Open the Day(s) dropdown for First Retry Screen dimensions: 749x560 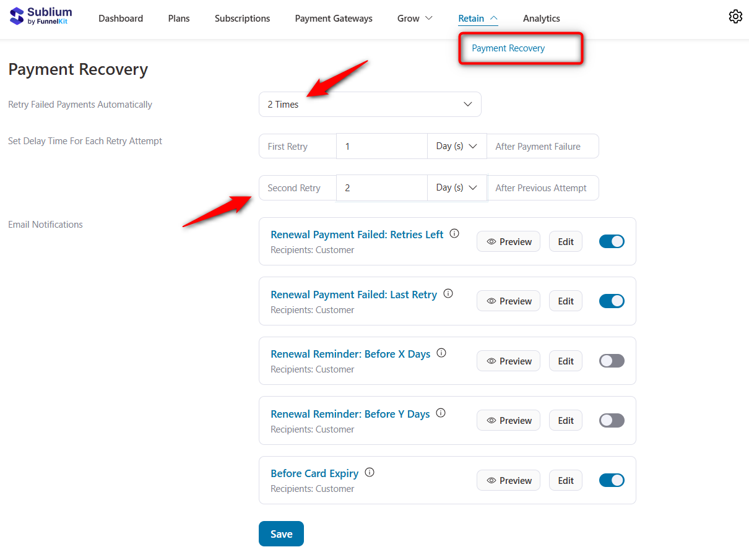click(457, 146)
